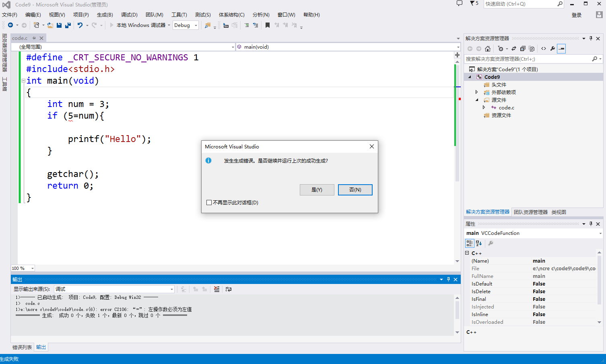Viewport: 606px width, 364px height.
Task: Click the new project toolbar icon
Action: (x=37, y=25)
